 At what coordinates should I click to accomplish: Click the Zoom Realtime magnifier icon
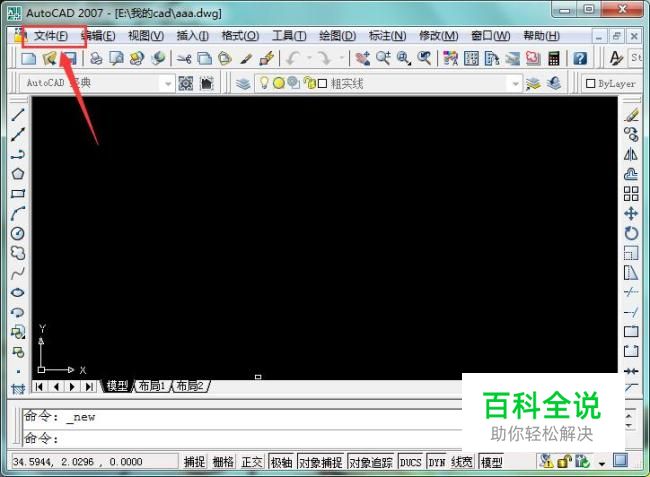(383, 58)
